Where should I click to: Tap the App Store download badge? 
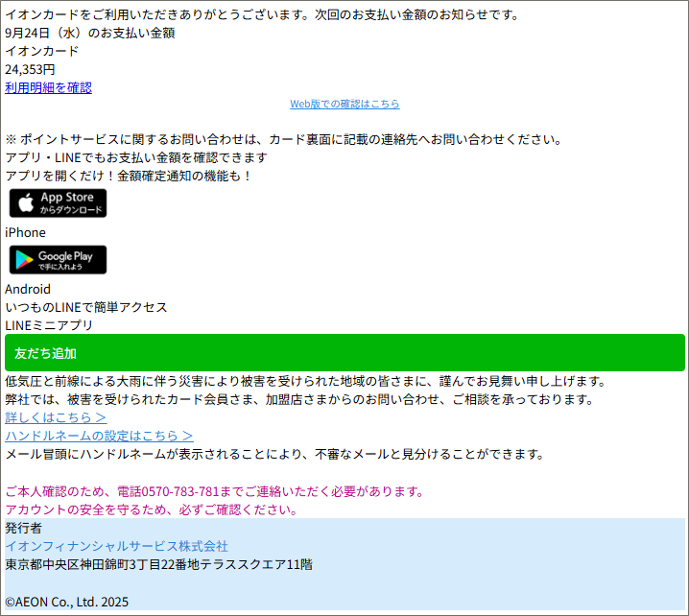coord(58,203)
